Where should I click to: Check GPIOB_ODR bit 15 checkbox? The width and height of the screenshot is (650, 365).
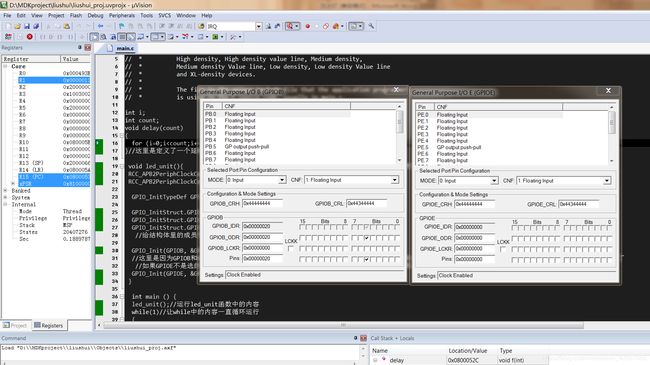click(x=302, y=238)
